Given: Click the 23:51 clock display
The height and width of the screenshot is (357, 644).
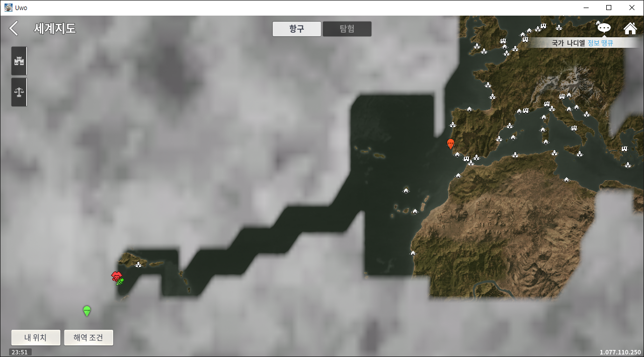Looking at the screenshot, I should click(x=20, y=352).
